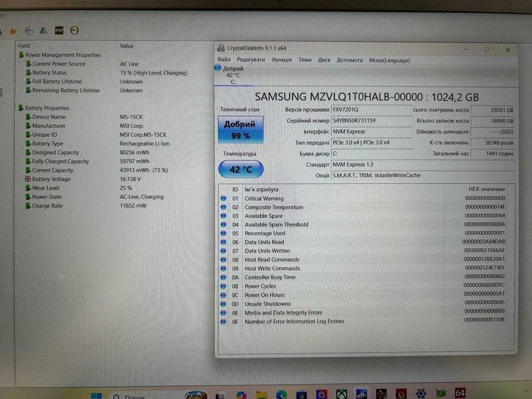Click the clock-style icon in the toolbar
Viewport: 532px width, 399px height.
coord(74,31)
